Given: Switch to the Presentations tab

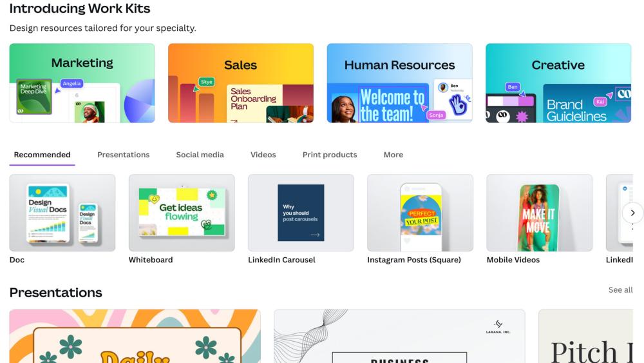Looking at the screenshot, I should pyautogui.click(x=123, y=155).
